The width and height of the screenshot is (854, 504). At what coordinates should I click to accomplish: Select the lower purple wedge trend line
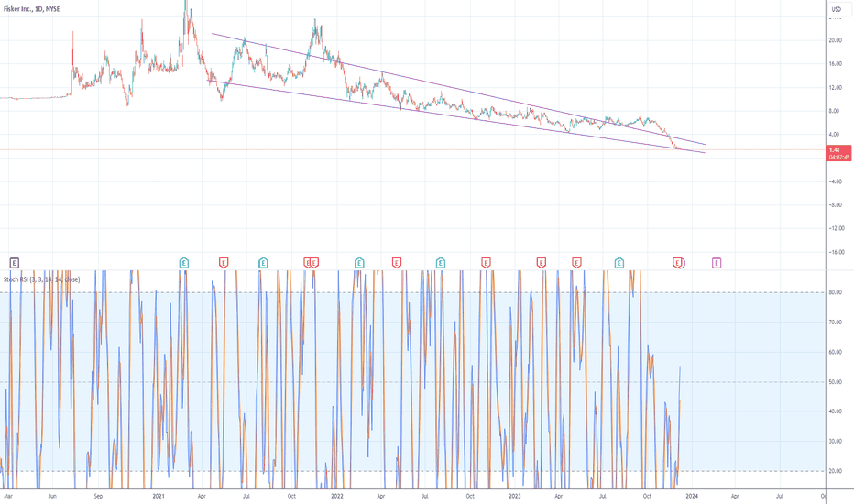coord(456,116)
